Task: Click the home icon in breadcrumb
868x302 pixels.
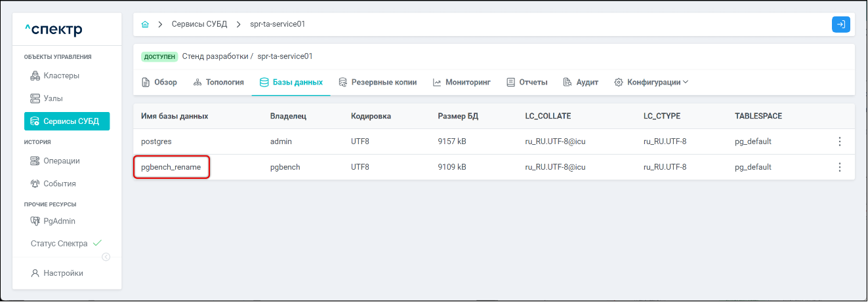Action: click(x=145, y=24)
